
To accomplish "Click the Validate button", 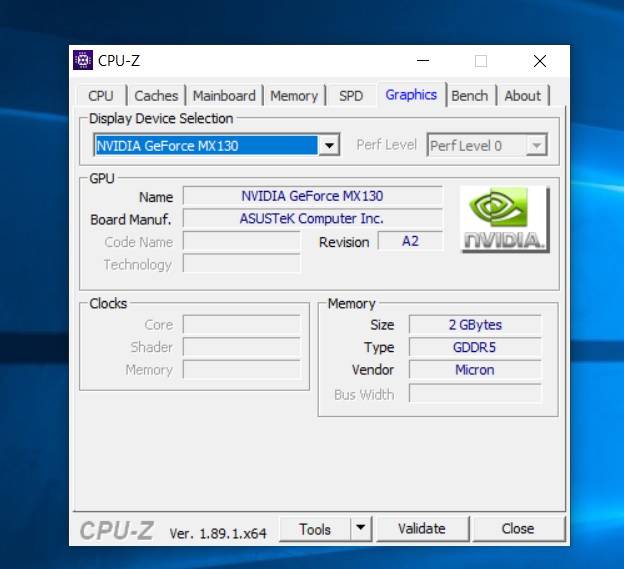I will pos(422,529).
